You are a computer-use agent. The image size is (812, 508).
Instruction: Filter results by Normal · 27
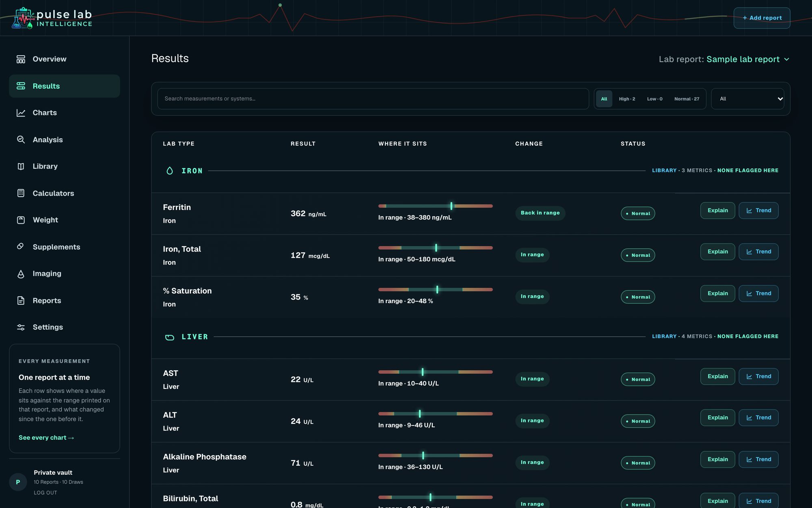tap(687, 99)
